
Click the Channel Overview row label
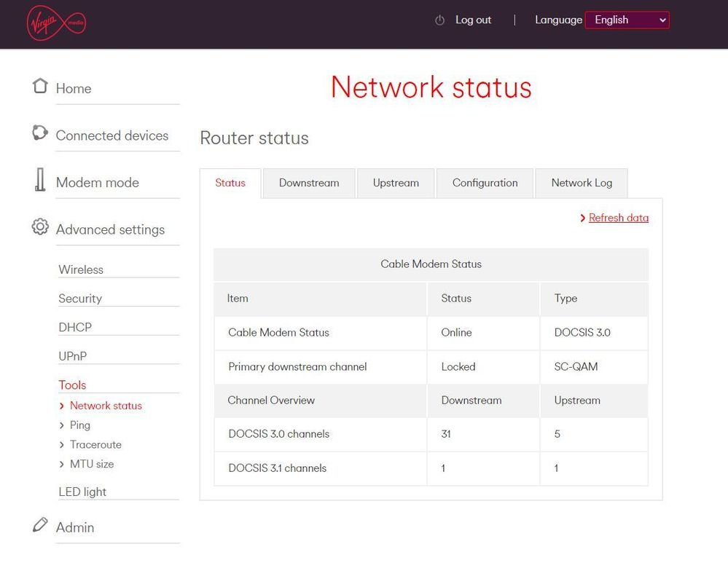pos(271,401)
